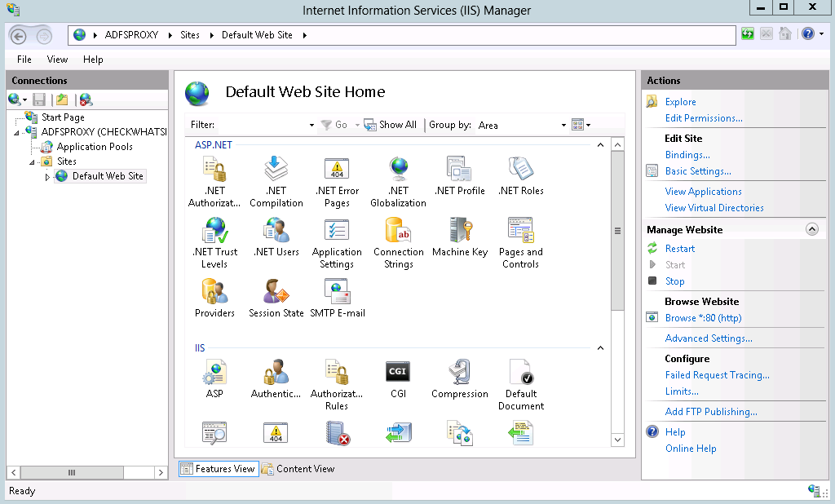Switch to the Content View tab
Image resolution: width=835 pixels, height=504 pixels.
[x=298, y=469]
